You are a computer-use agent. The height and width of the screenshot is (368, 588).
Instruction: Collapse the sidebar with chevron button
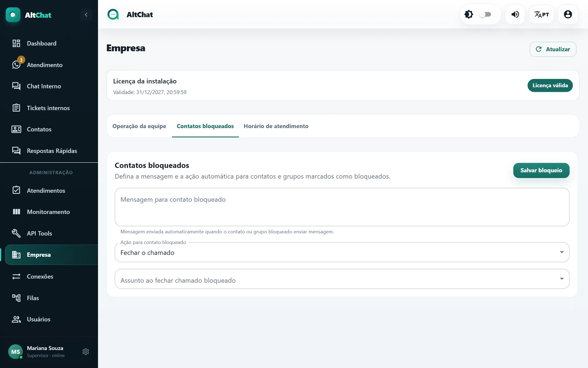pos(86,15)
